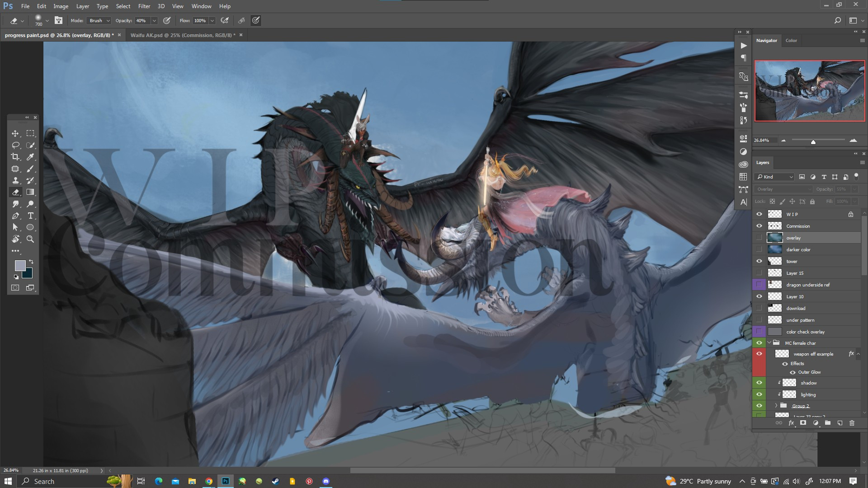
Task: Show the overlay layer
Action: 759,238
